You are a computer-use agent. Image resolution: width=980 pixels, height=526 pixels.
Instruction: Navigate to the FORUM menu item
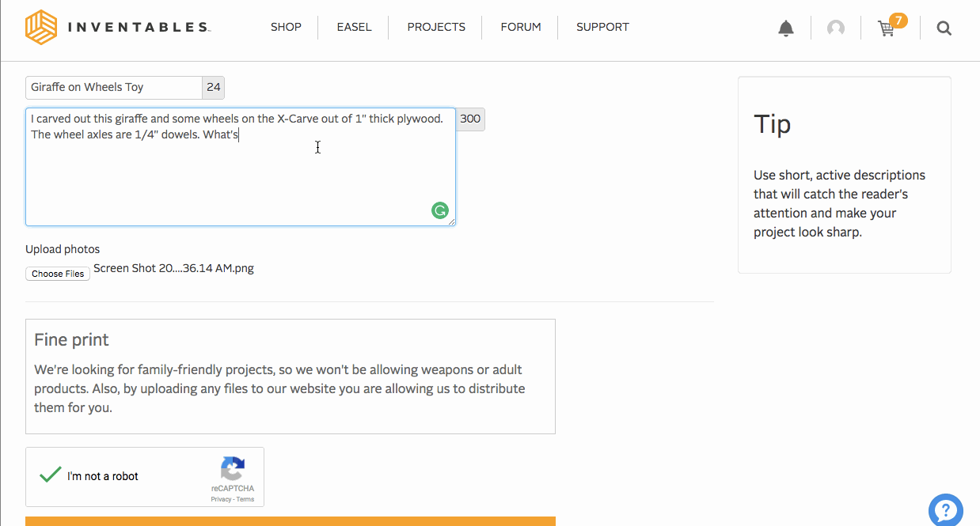point(521,27)
